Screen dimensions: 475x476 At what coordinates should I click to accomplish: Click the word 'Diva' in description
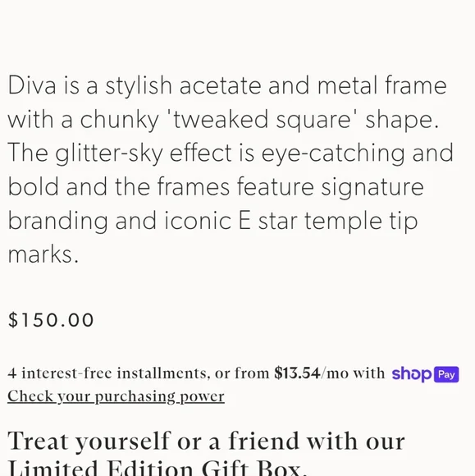pyautogui.click(x=32, y=85)
